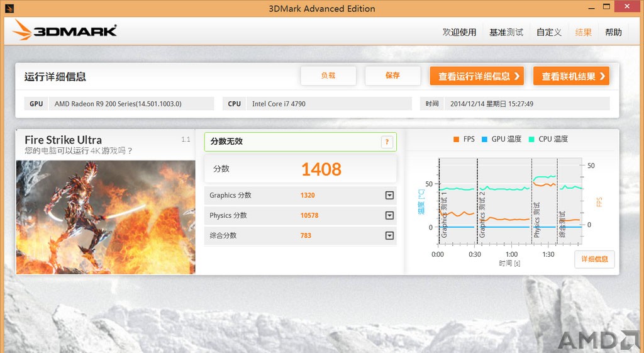644x353 pixels.
Task: Click the 1408 overall score value
Action: pyautogui.click(x=321, y=169)
